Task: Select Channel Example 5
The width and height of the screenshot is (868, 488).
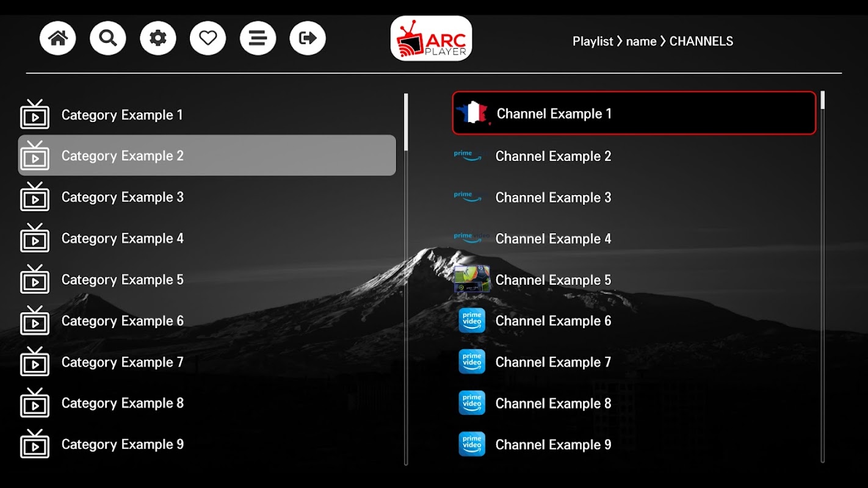Action: pos(634,279)
